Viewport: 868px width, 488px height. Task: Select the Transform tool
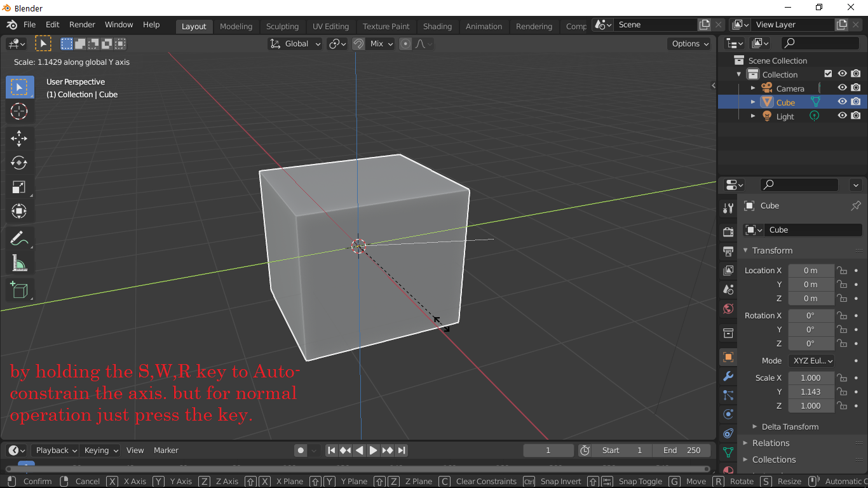(19, 211)
